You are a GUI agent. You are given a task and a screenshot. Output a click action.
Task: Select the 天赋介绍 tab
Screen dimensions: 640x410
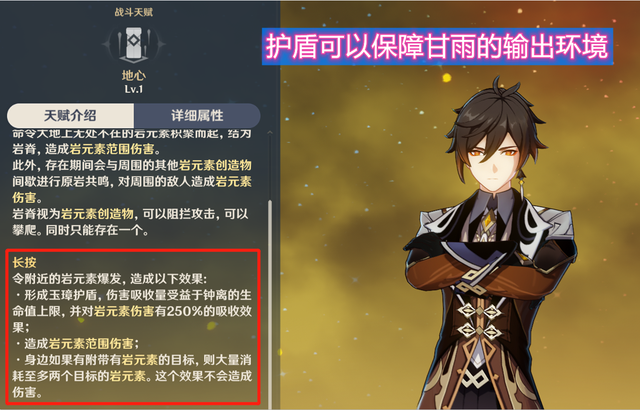pos(70,115)
